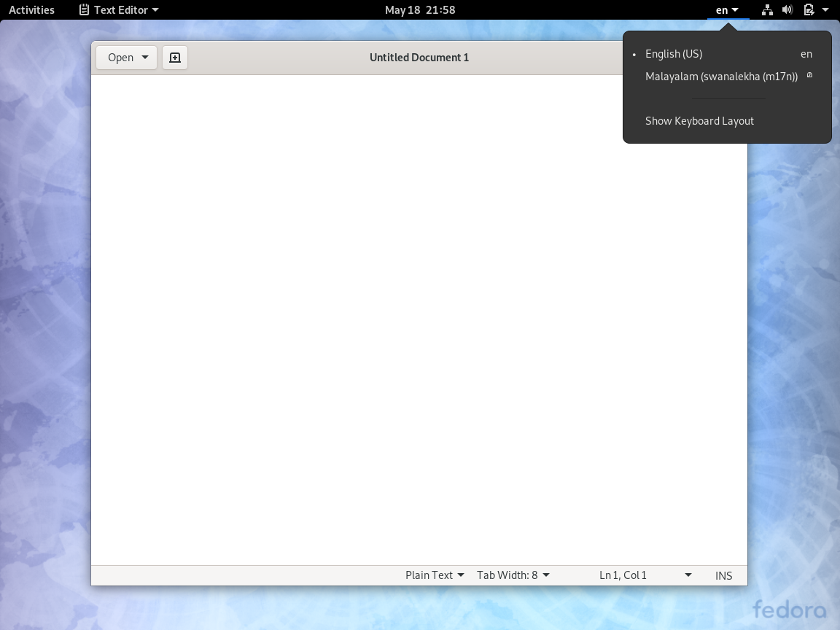
Task: Choose Show Keyboard Layout
Action: (x=699, y=121)
